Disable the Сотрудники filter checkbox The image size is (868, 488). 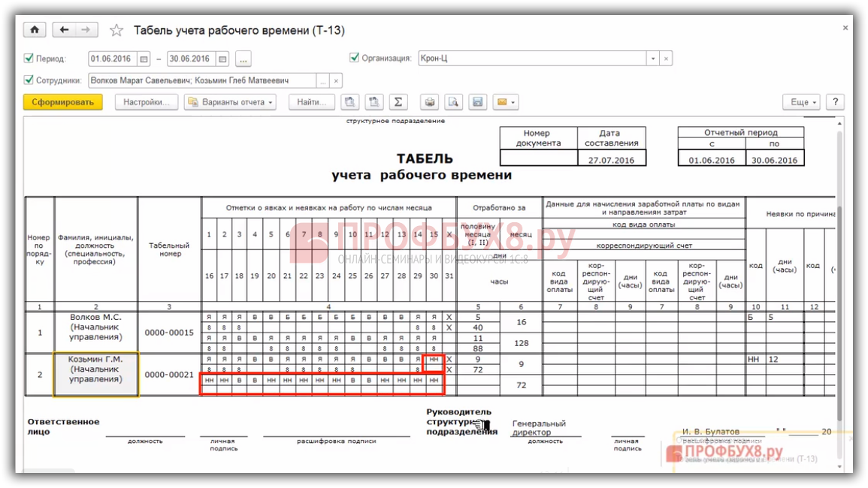pos(29,80)
